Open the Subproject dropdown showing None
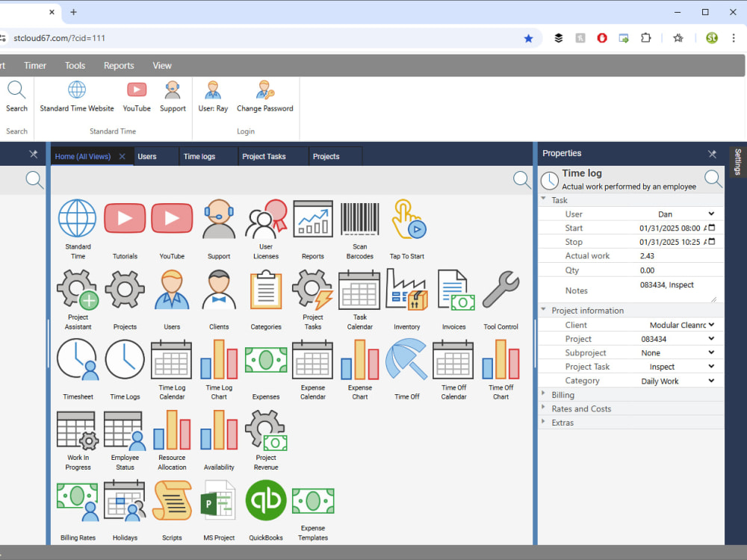Screen dimensions: 747x560 [677, 353]
